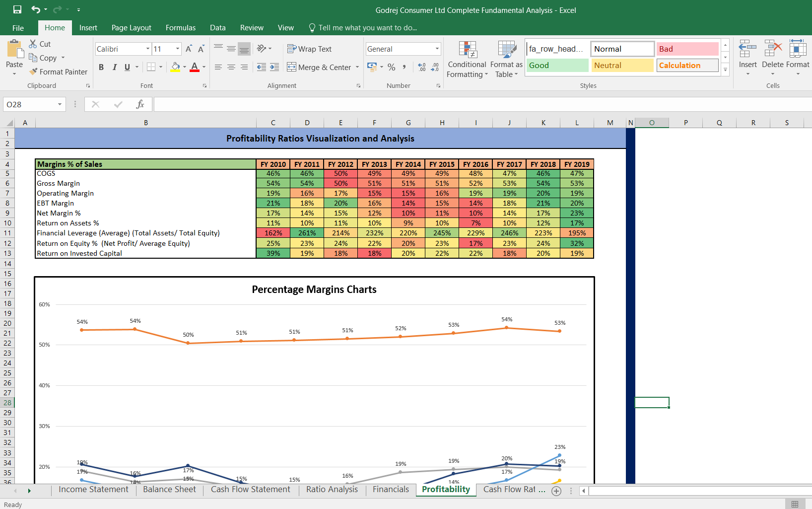
Task: Apply the Bad cell style
Action: tap(687, 49)
